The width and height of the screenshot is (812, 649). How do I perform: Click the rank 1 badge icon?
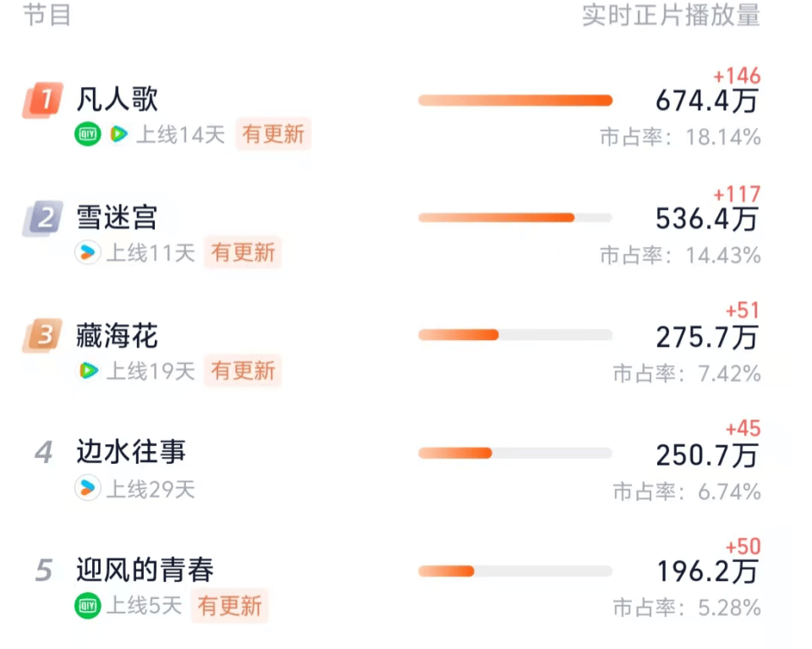(x=42, y=101)
